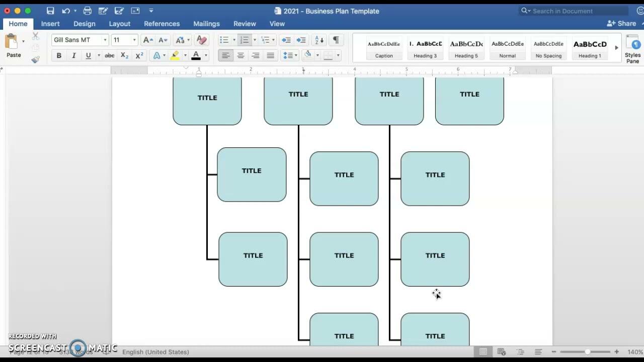This screenshot has width=644, height=362.
Task: Click the Increase Indent icon
Action: 301,40
